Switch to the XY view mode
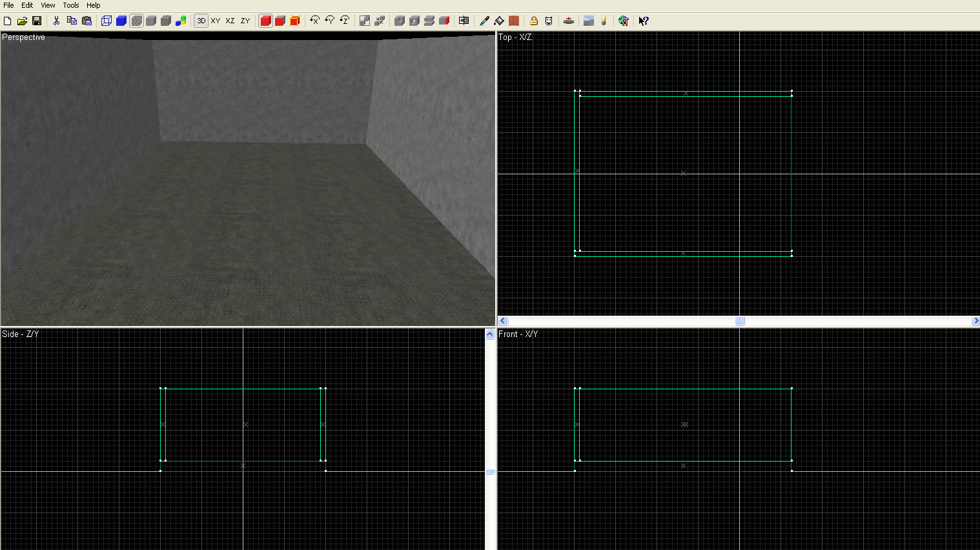 pos(216,21)
